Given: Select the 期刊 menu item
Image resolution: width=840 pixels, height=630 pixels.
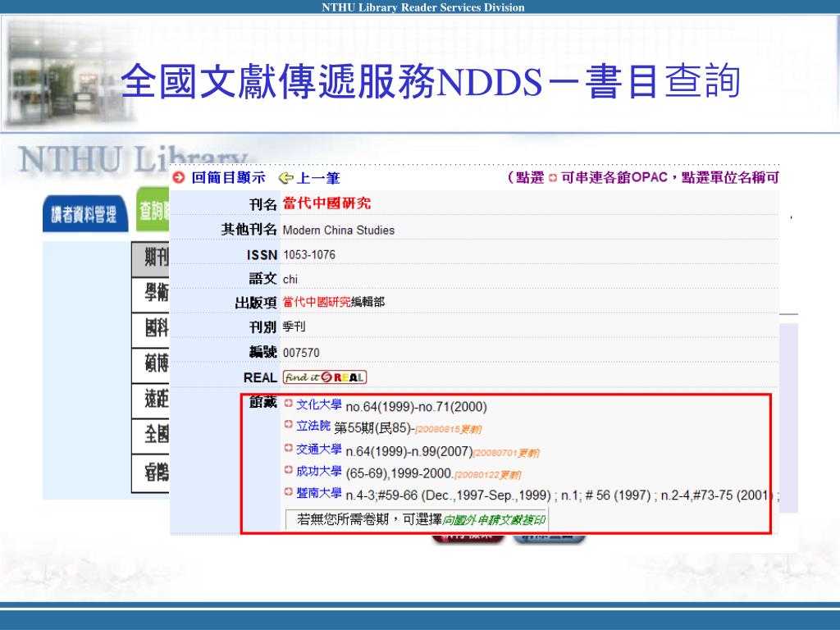Looking at the screenshot, I should [x=151, y=259].
